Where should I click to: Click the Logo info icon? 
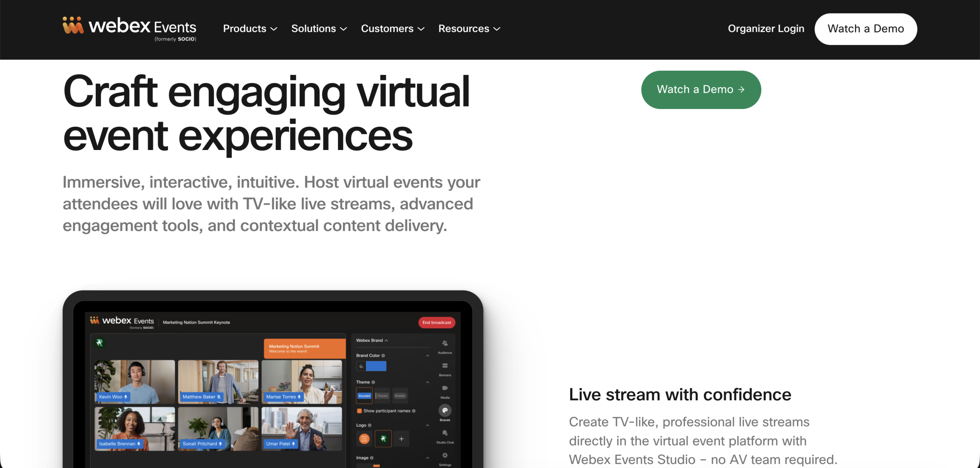(369, 425)
